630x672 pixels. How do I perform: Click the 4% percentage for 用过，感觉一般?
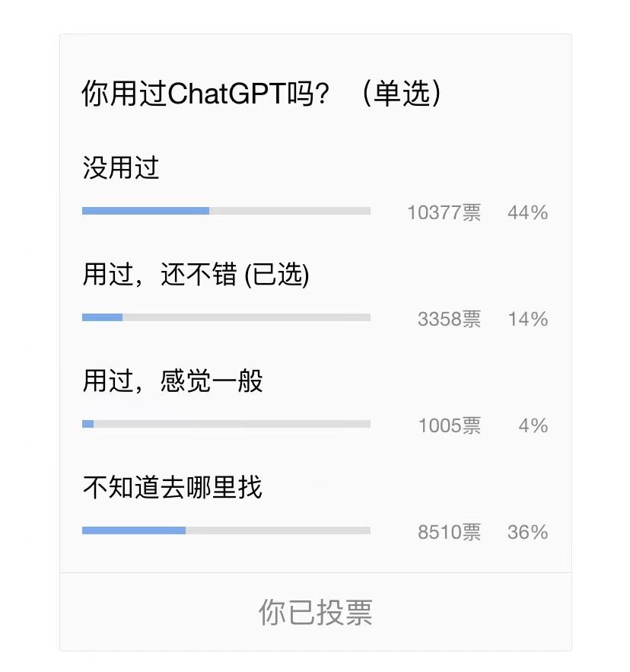tap(533, 425)
